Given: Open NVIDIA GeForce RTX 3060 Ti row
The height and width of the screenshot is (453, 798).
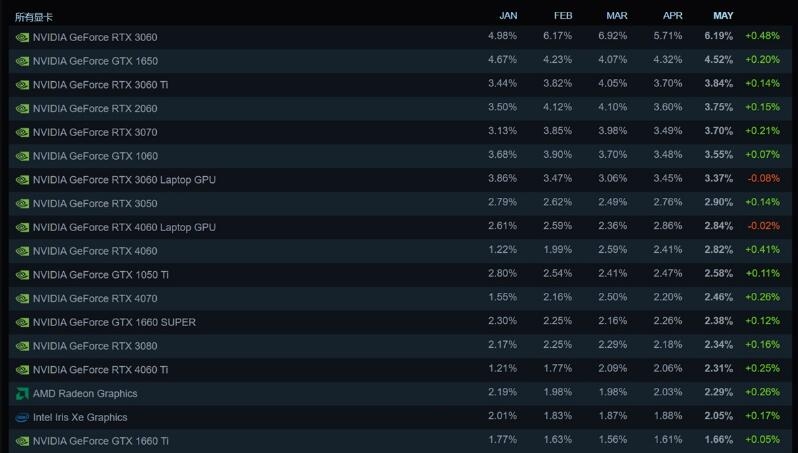Looking at the screenshot, I should 400,84.
